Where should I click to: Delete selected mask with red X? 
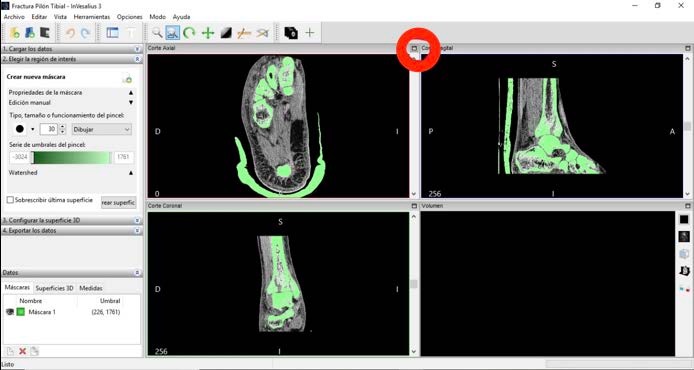[23, 351]
